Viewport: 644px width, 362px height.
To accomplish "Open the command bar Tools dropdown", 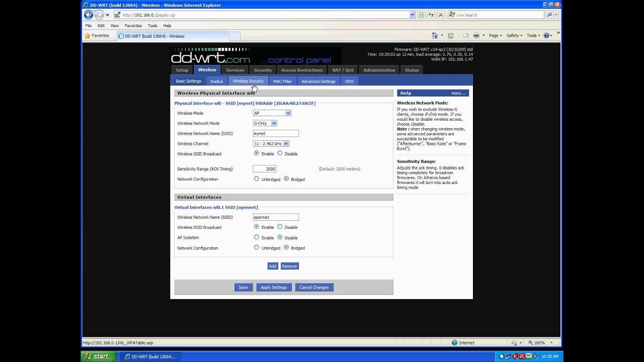I will click(533, 36).
